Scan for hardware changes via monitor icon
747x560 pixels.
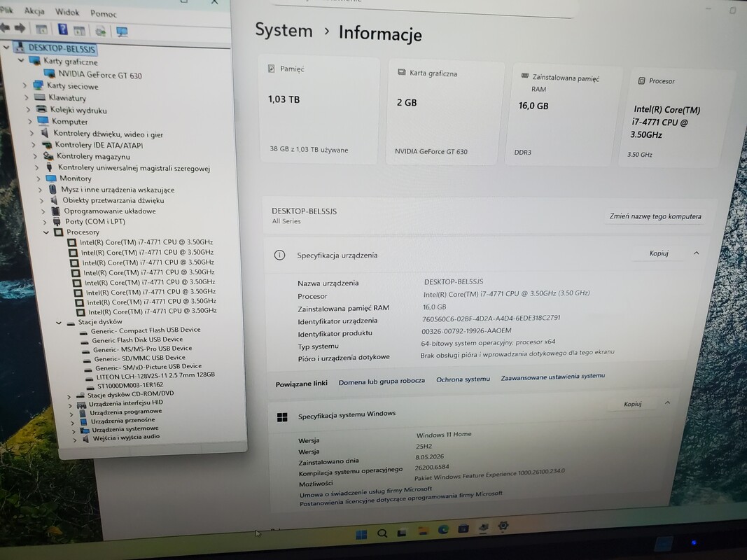(x=122, y=32)
